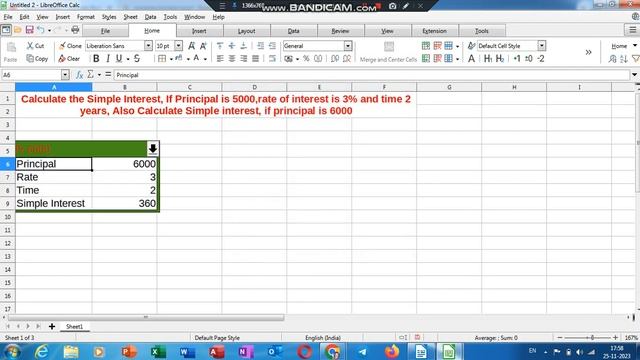
Task: Justify text alignment
Action: (256, 59)
